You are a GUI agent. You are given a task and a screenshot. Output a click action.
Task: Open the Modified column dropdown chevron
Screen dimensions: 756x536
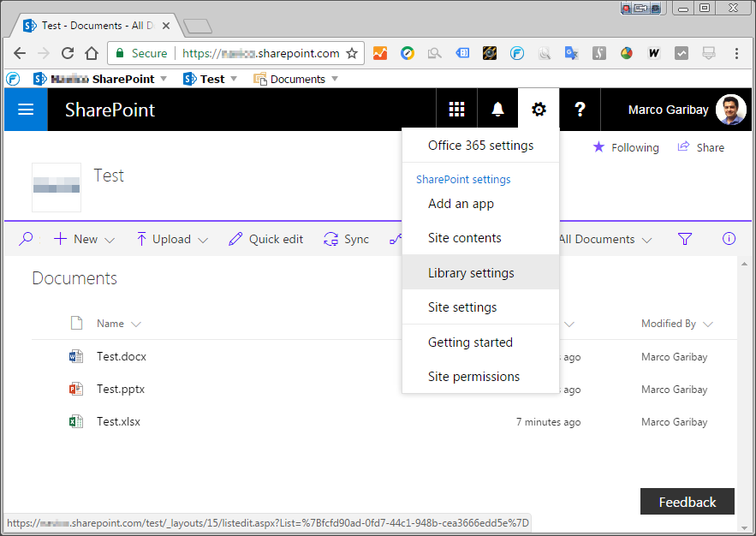(x=569, y=324)
